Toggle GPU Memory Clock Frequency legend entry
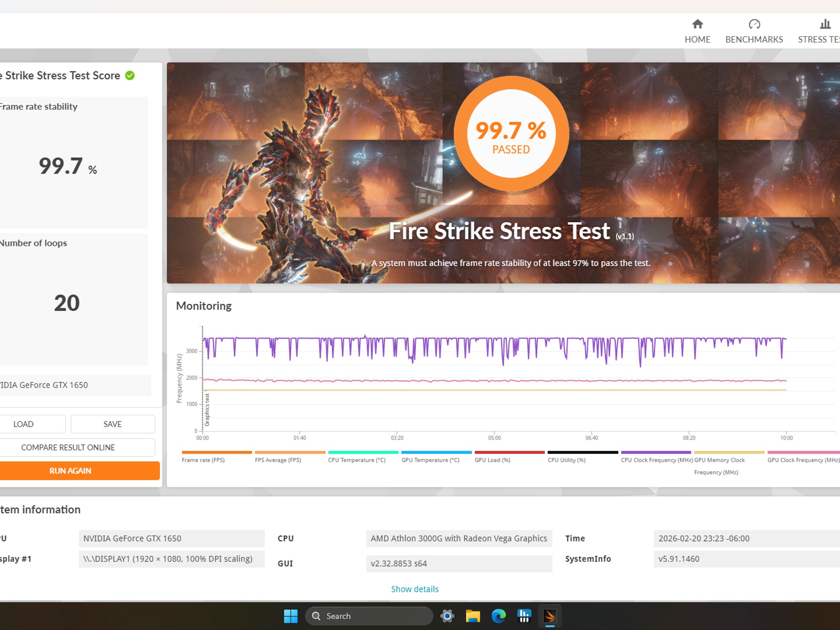840x630 pixels. click(x=729, y=463)
